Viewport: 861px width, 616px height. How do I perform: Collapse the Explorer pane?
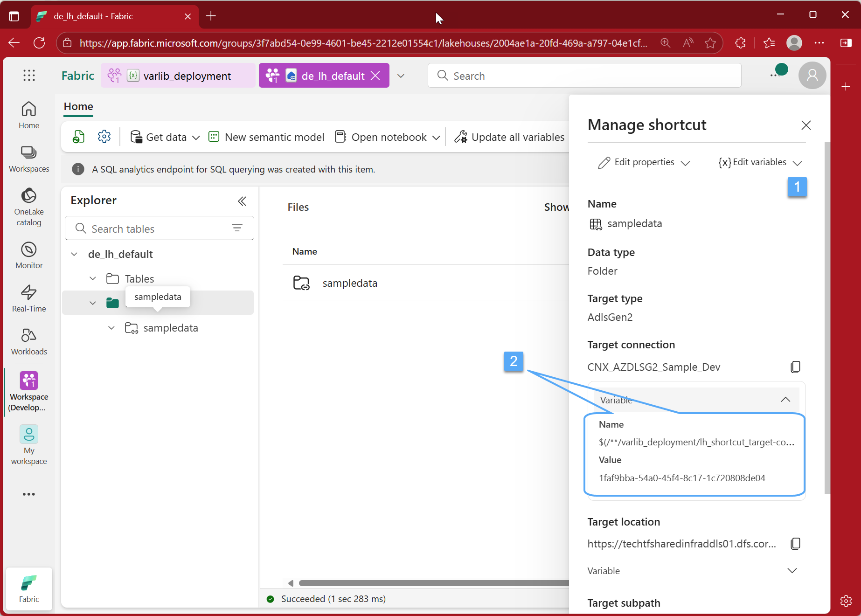click(242, 201)
